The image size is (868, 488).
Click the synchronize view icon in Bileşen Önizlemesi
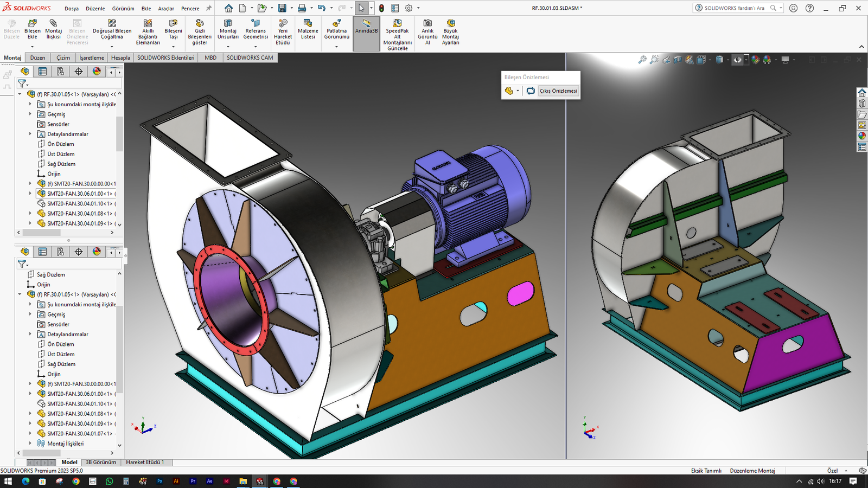point(531,91)
